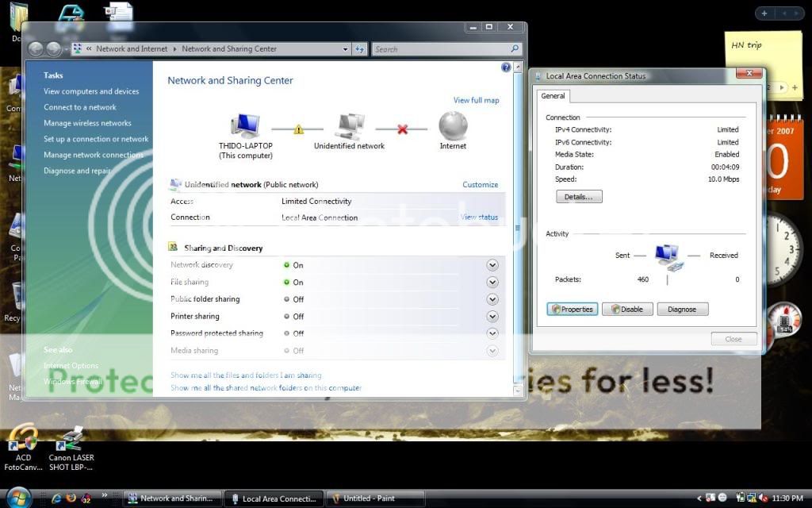812x508 pixels.
Task: Open Show me all shared network folders link
Action: point(266,387)
